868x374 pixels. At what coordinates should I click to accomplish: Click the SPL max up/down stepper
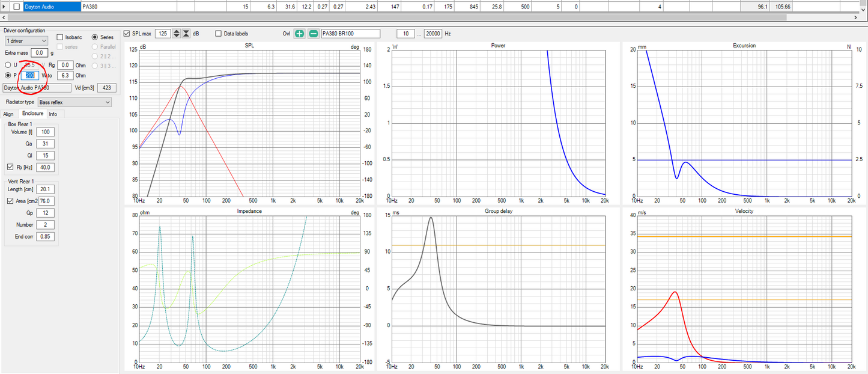[x=176, y=34]
